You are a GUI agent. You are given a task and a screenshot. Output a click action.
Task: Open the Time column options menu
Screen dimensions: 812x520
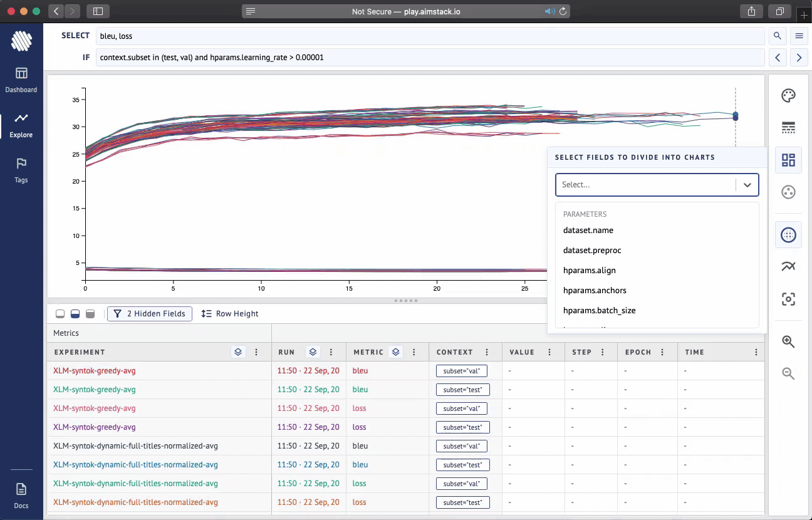756,352
